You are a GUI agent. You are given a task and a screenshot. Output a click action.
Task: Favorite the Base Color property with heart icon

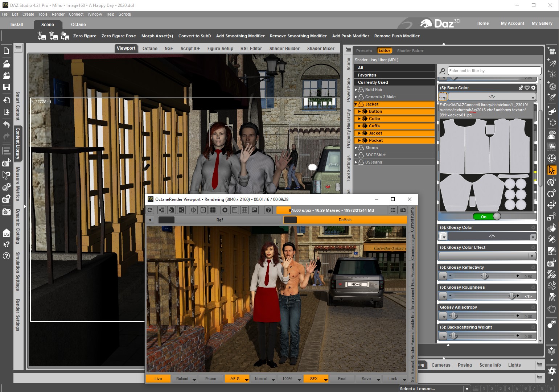527,88
